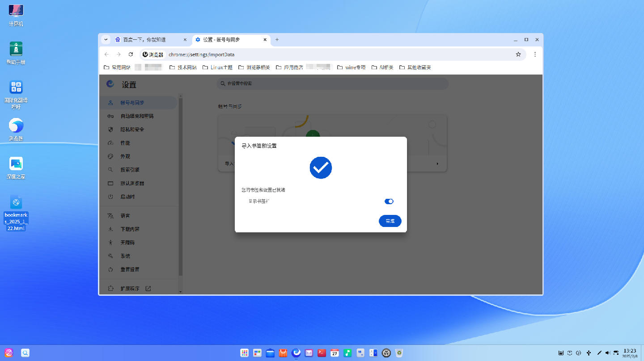Select 隐私和安全 in settings sidebar
Viewport: 644px width, 361px height.
coord(138,130)
